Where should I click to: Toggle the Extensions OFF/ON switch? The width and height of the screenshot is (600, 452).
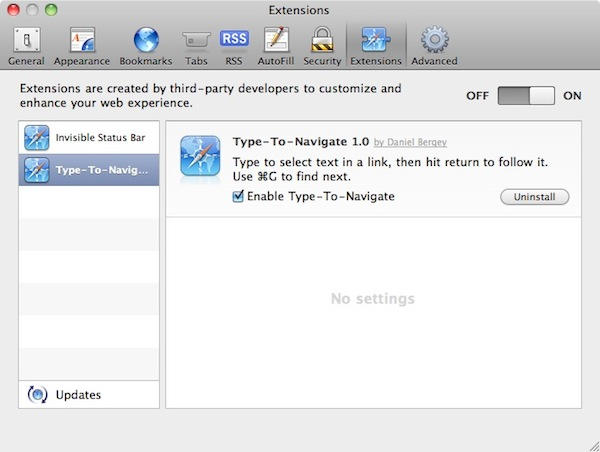coord(526,96)
